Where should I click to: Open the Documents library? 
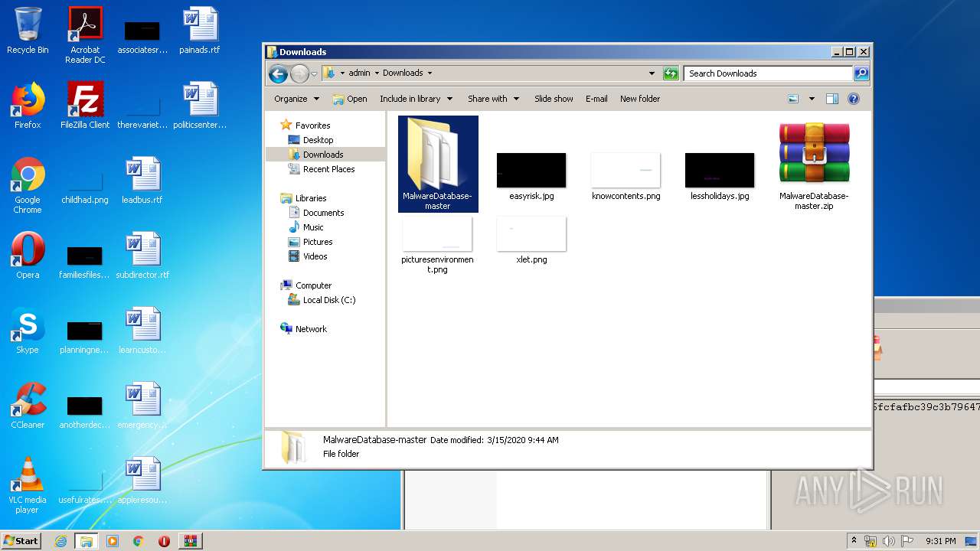(x=323, y=213)
